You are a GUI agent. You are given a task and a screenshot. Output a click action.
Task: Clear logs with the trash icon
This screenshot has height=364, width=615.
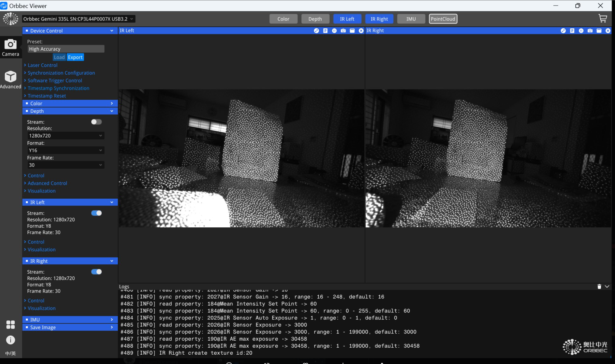(599, 286)
